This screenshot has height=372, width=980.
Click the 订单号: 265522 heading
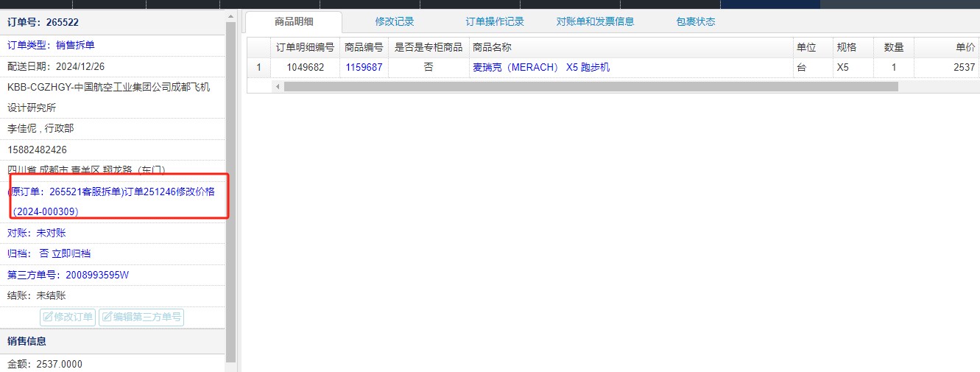pyautogui.click(x=43, y=22)
